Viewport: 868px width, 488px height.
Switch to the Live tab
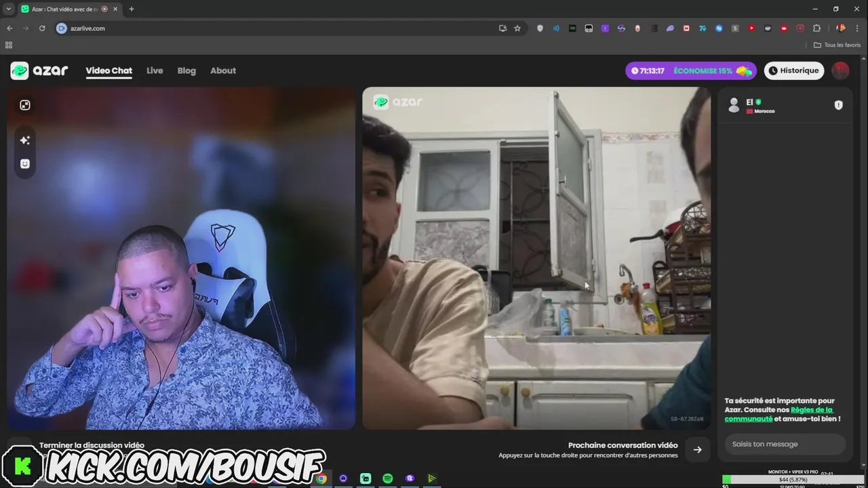pos(155,70)
